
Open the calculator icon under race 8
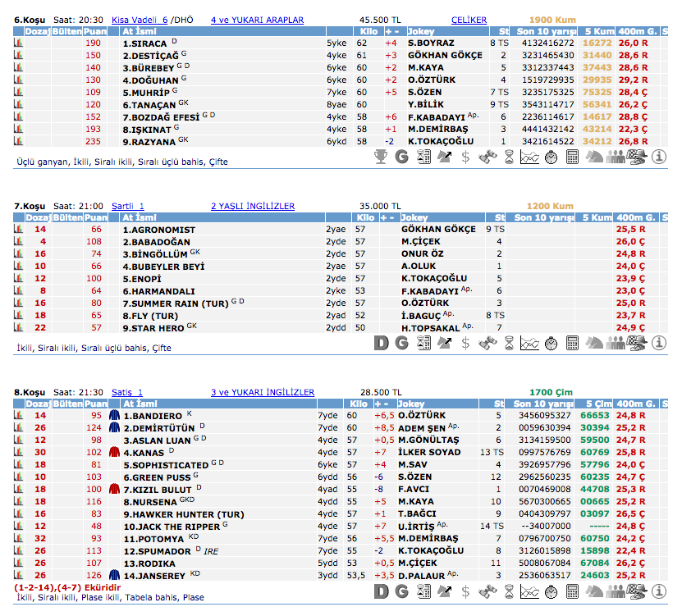[x=573, y=591]
